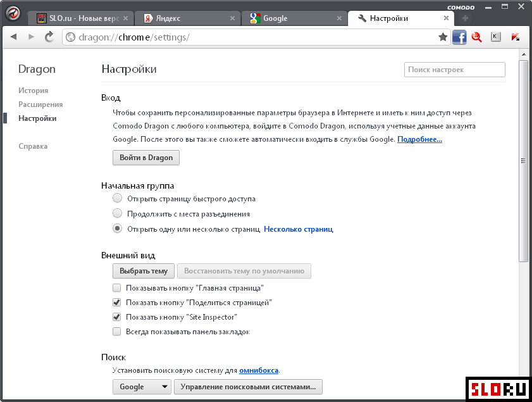The width and height of the screenshot is (532, 402).
Task: Open a new tab with the plus button
Action: [x=465, y=18]
